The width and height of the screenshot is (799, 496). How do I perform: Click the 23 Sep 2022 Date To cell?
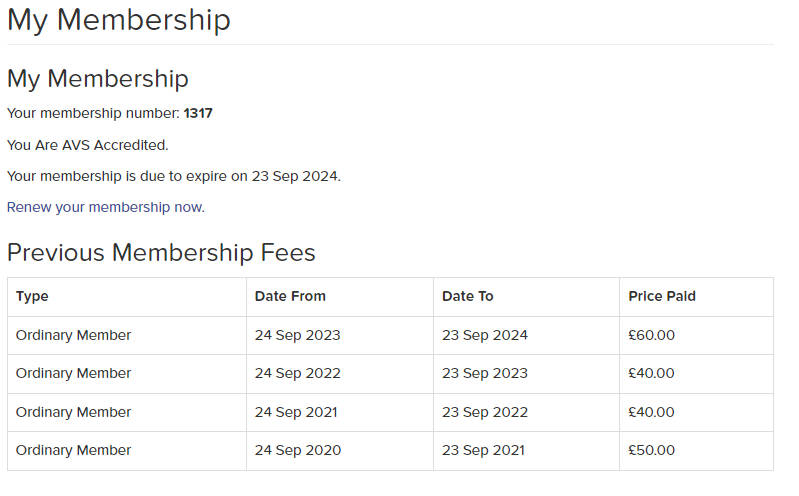pos(485,412)
